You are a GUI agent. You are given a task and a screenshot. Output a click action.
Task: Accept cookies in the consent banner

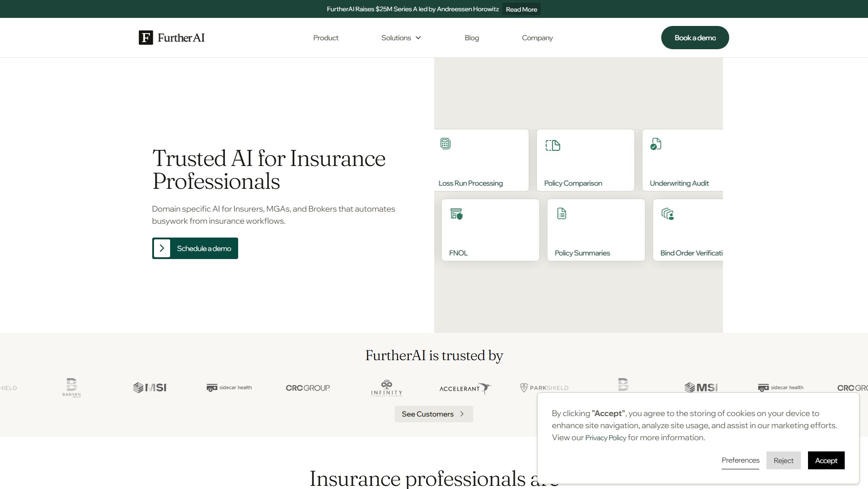click(825, 460)
